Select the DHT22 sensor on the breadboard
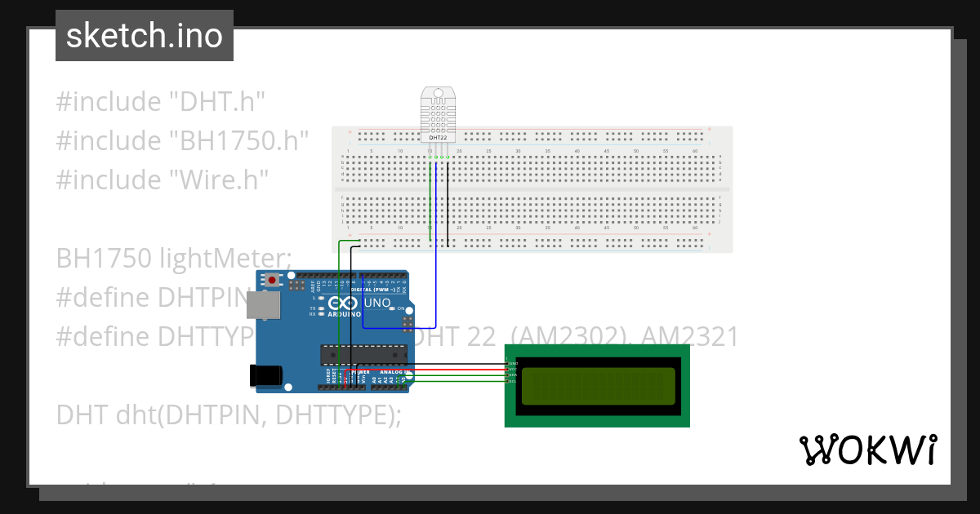980x514 pixels. pyautogui.click(x=439, y=114)
